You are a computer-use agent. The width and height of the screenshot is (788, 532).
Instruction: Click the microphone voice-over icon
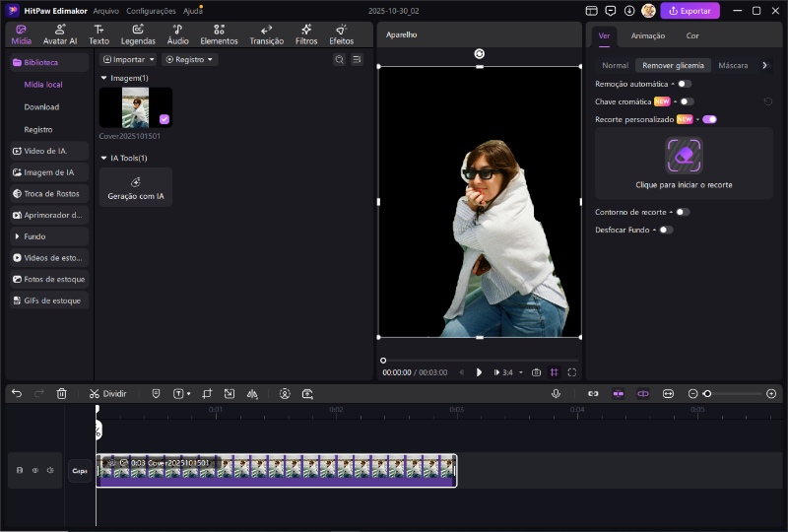tap(557, 393)
